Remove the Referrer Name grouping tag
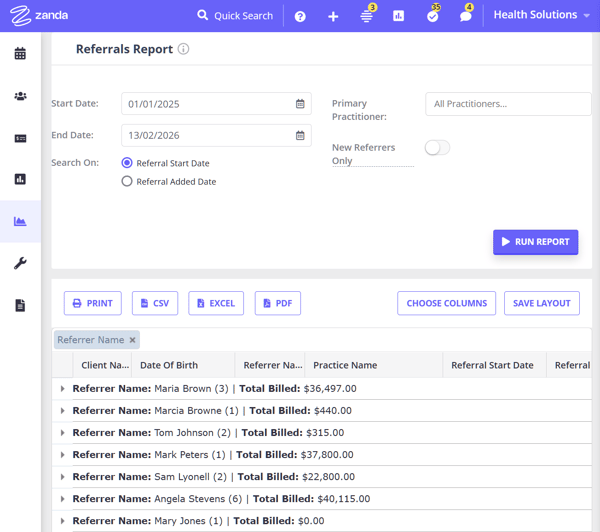The width and height of the screenshot is (600, 532). point(132,340)
